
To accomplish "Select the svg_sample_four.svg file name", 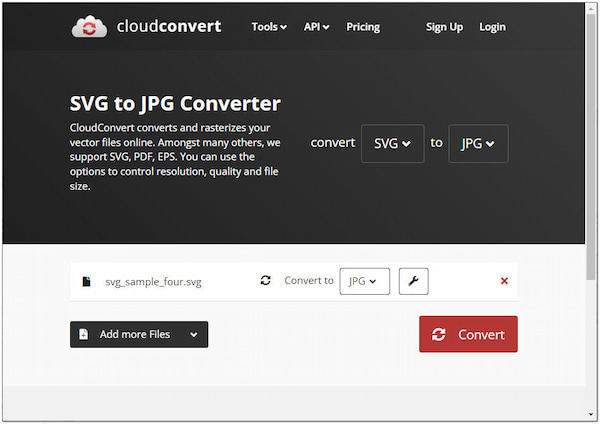I will point(153,282).
